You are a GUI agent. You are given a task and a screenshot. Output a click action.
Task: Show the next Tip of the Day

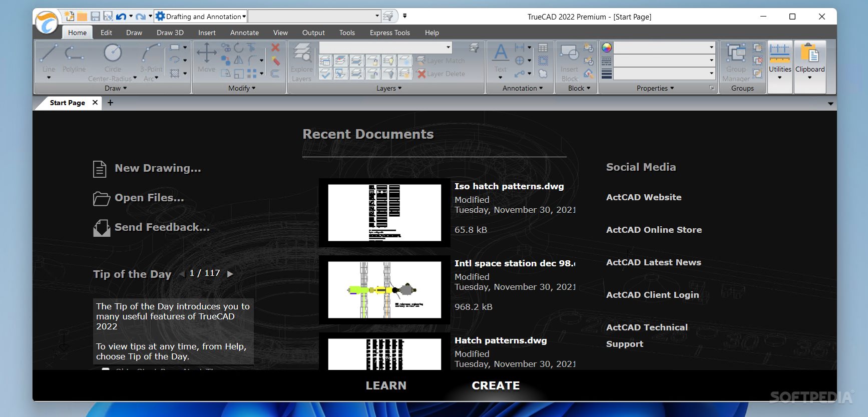coord(230,274)
